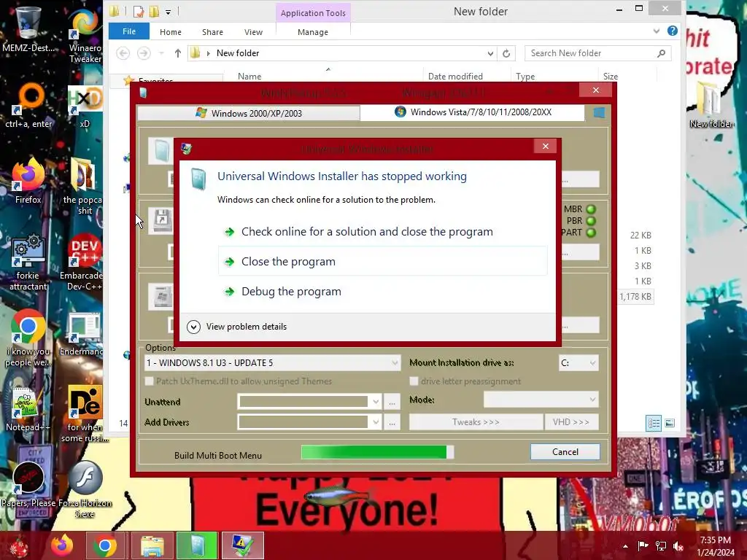Click the 1,178 KB file size cell

(635, 297)
